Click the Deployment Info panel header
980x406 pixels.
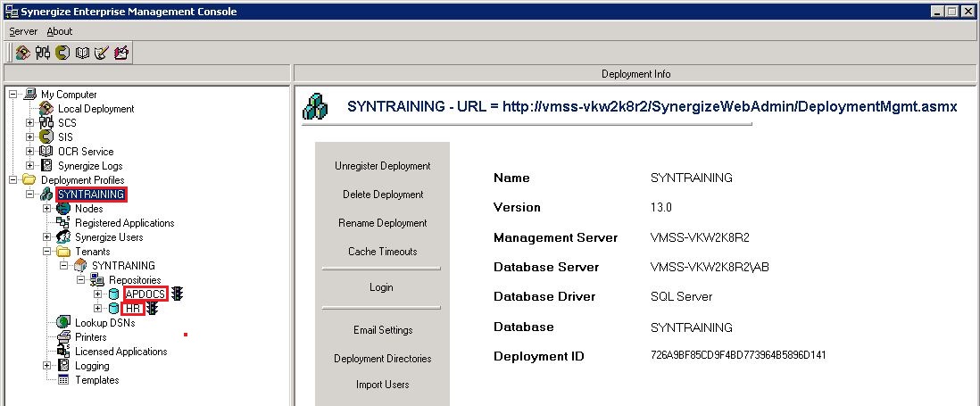click(635, 74)
